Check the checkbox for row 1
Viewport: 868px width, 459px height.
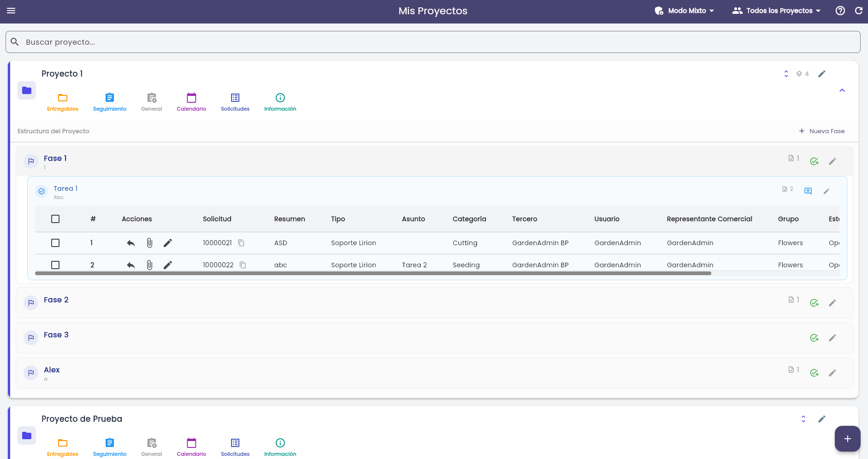pos(55,243)
